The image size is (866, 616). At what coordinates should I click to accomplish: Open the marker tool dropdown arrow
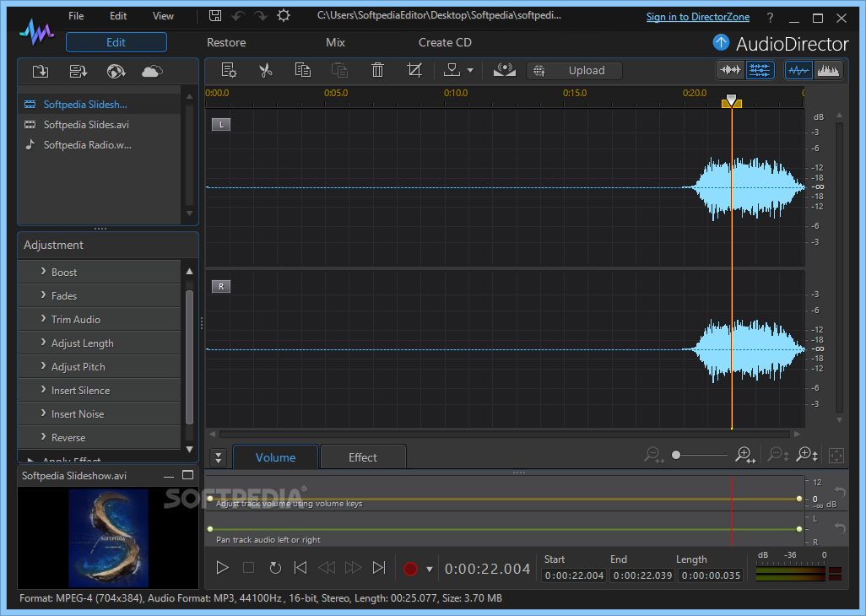pos(470,70)
